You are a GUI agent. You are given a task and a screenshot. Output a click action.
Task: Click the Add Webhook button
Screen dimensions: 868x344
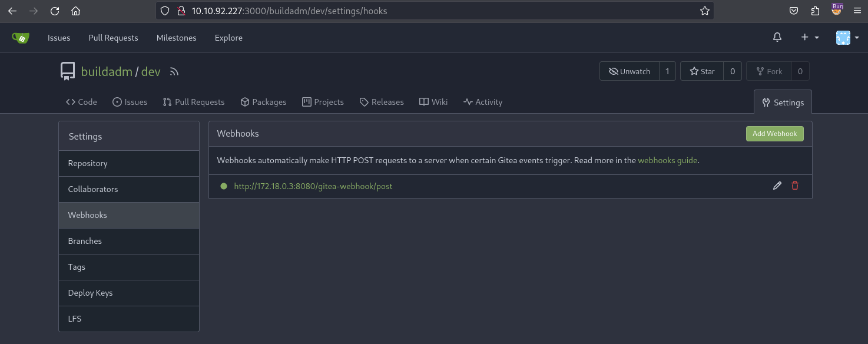pos(774,134)
